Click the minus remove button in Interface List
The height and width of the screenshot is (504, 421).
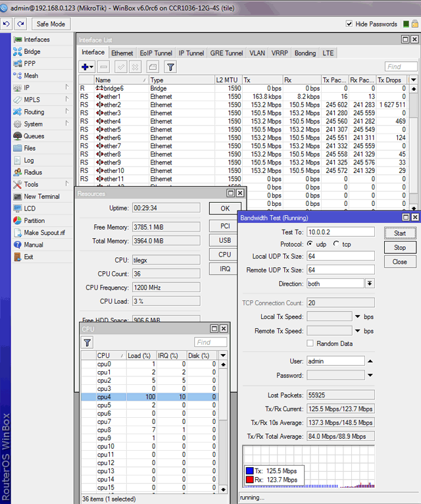pyautogui.click(x=103, y=67)
